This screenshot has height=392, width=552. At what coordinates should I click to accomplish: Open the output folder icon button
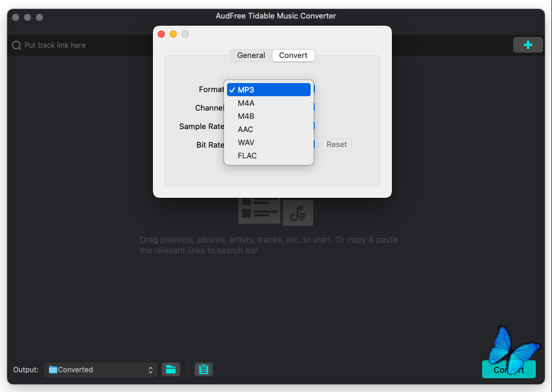(x=171, y=369)
